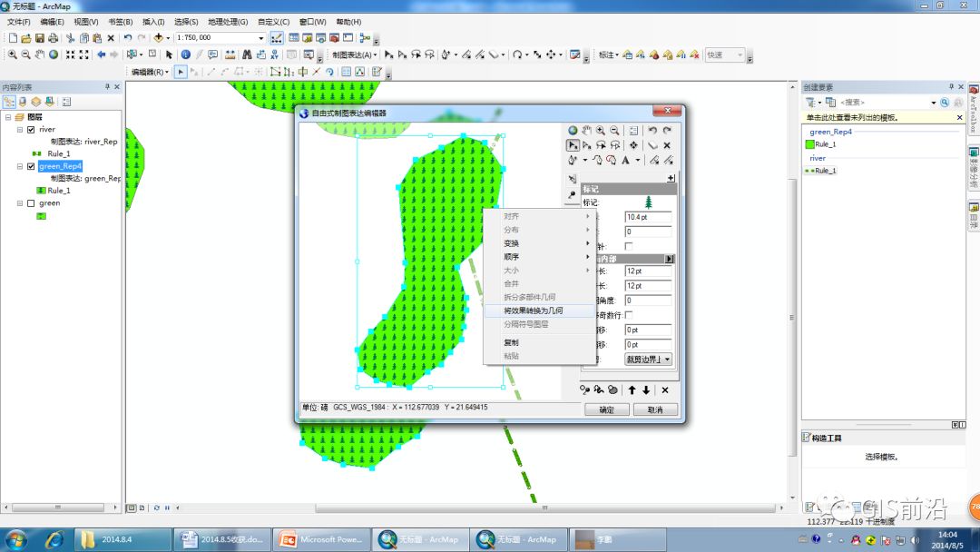Image resolution: width=980 pixels, height=552 pixels.
Task: Click the 取消 button in the dialog
Action: 655,409
